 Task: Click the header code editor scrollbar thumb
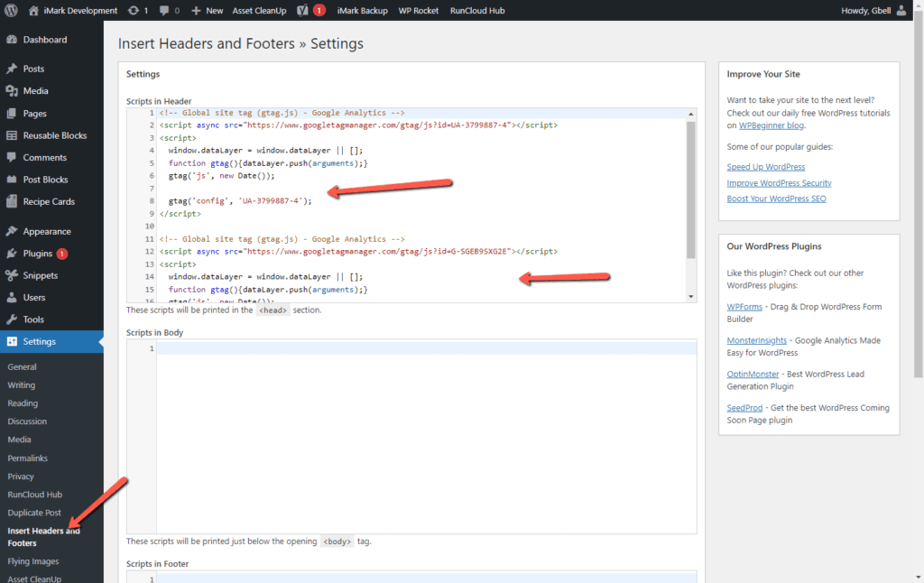point(690,190)
